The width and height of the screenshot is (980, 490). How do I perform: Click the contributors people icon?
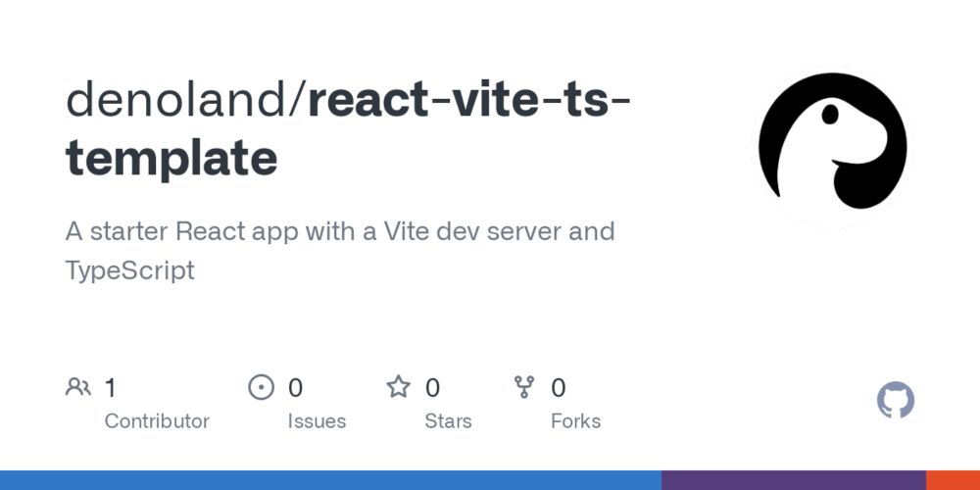coord(78,387)
